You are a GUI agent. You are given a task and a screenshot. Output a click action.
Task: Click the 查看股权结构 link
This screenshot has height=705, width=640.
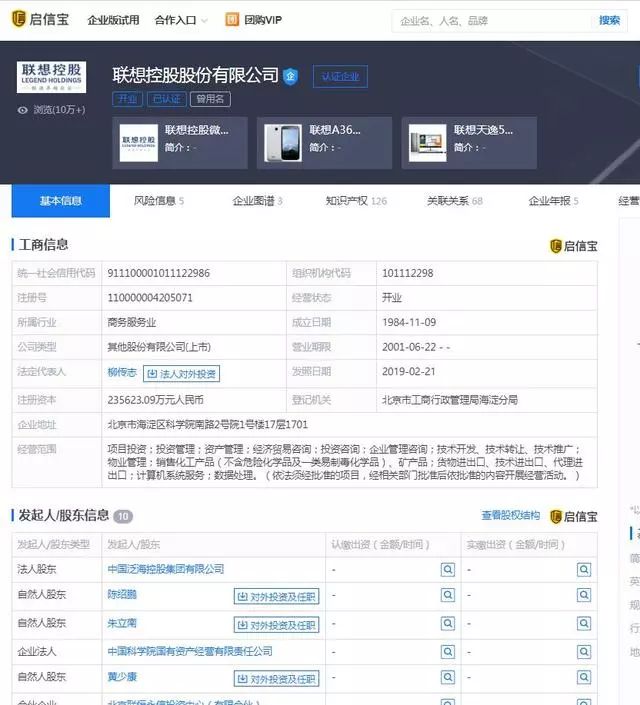pyautogui.click(x=510, y=515)
